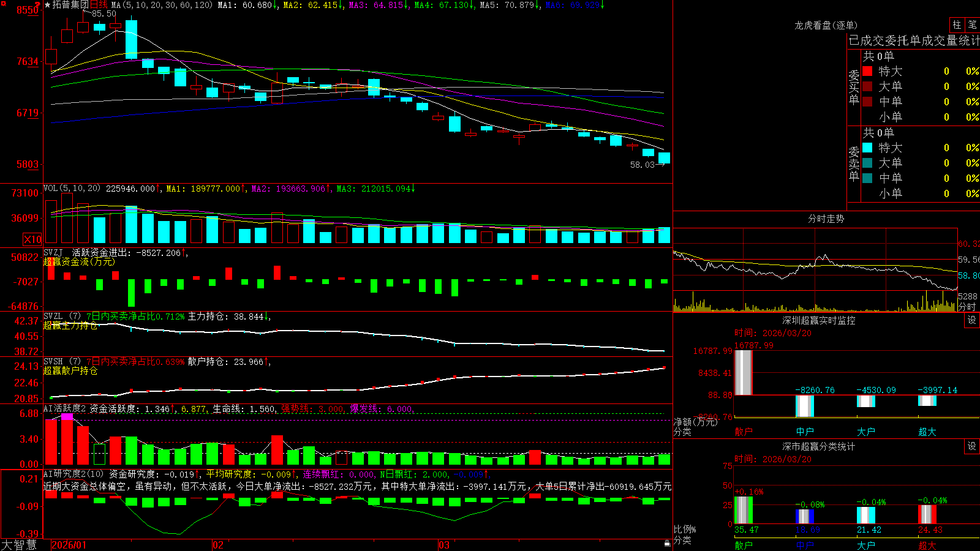Viewport: 980px width, 551px height.
Task: Click the 深圳超赢实时监控 panel title
Action: click(819, 320)
